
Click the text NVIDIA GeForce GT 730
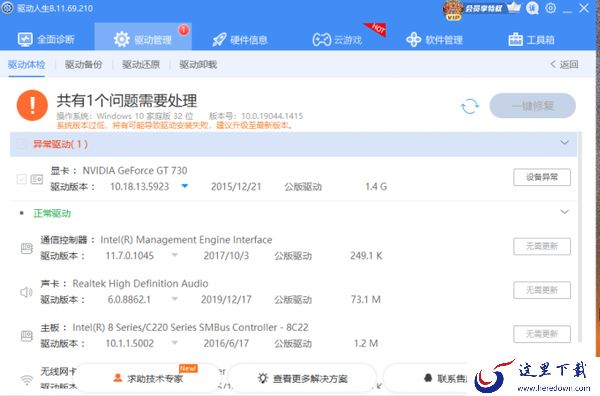point(135,171)
